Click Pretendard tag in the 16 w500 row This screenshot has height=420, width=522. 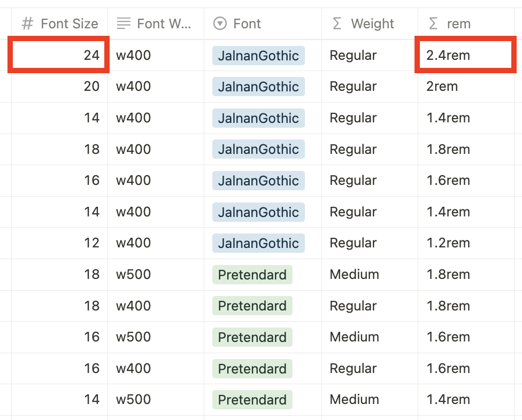(x=252, y=337)
